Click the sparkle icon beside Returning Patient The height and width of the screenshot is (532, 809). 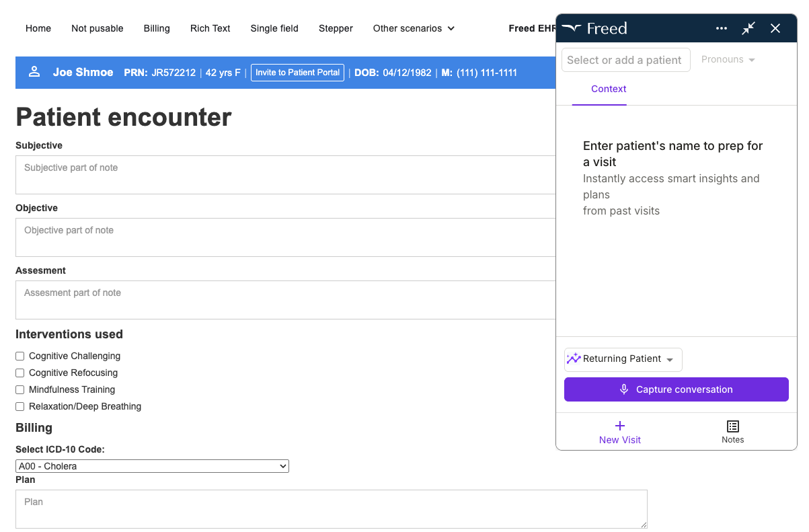click(574, 358)
